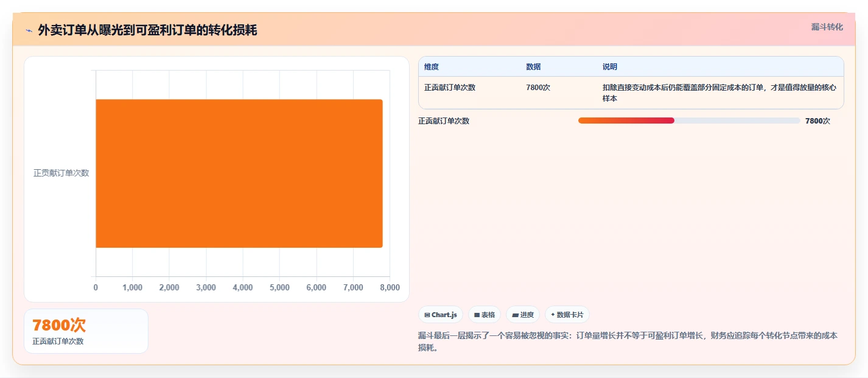Click the summary paragraph starting 漏斗最后一层

[628, 342]
